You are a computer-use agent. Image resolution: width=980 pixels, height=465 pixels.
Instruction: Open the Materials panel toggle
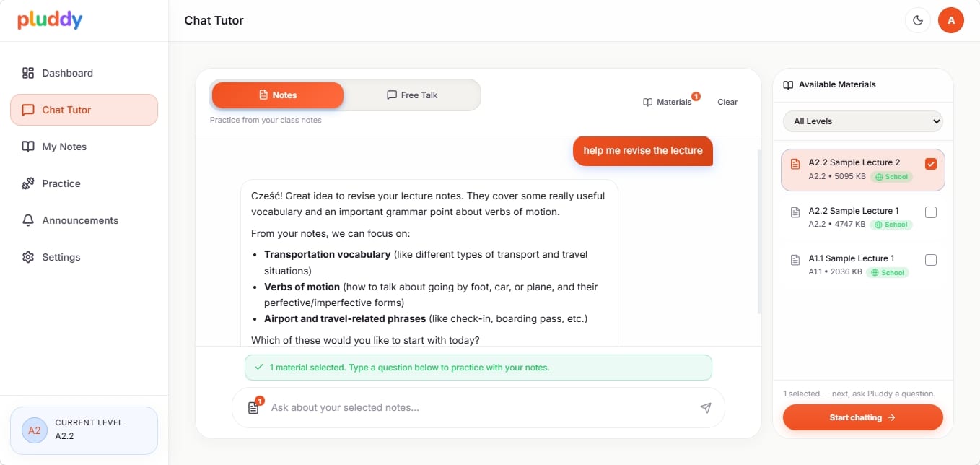pos(668,102)
